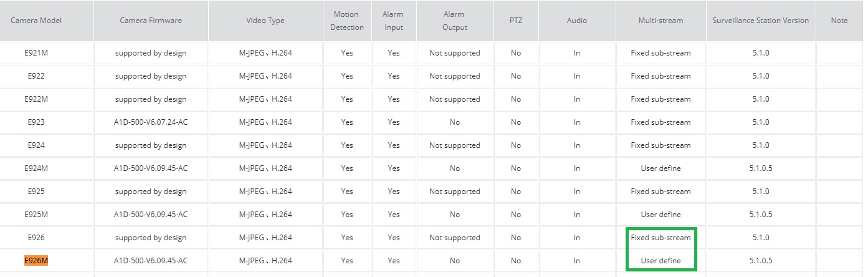
Task: Click the E921M camera model cell
Action: 36,53
